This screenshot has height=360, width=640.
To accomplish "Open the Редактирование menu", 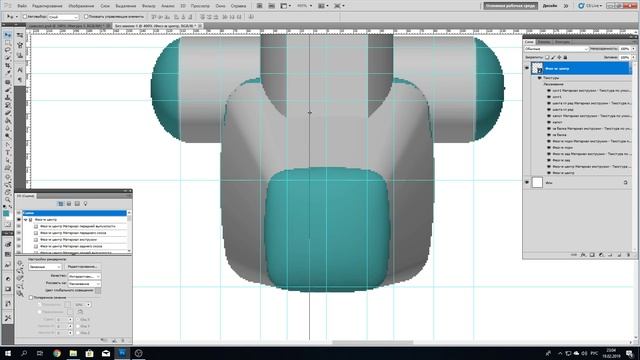I will 47,6.
